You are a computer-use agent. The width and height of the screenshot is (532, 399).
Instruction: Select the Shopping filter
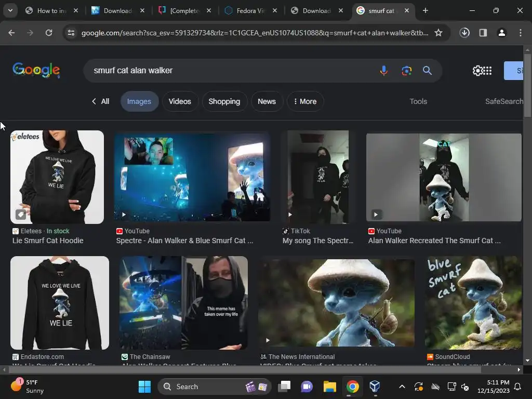click(224, 101)
